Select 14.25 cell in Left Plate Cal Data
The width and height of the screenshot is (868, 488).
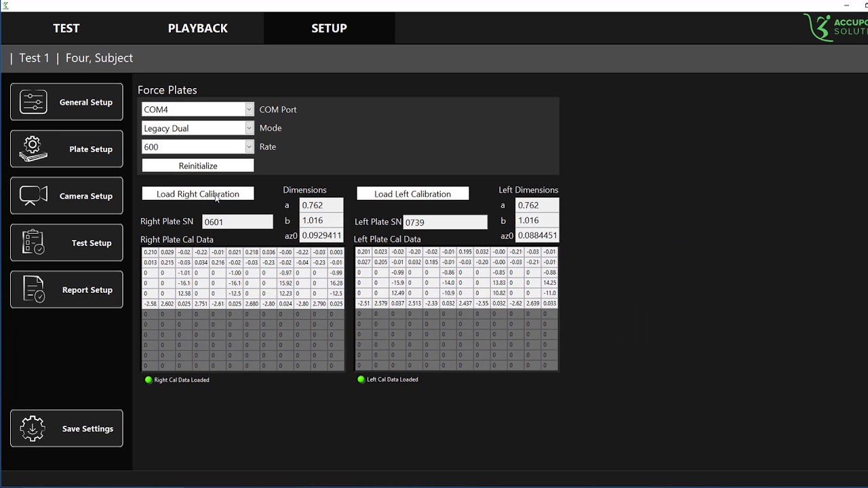(x=550, y=283)
